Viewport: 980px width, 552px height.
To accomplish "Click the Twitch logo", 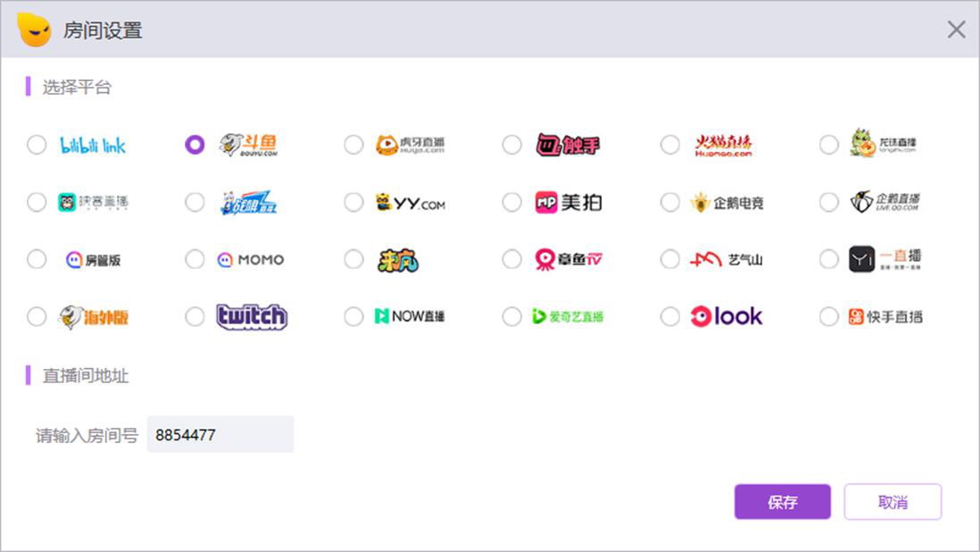I will point(252,316).
